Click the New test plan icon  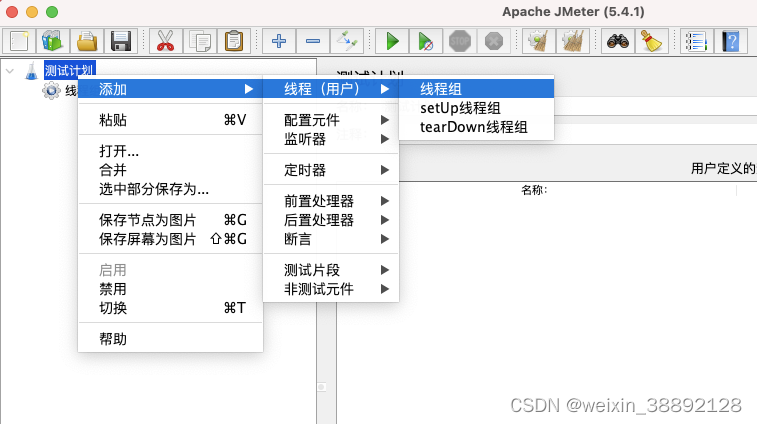(x=19, y=41)
